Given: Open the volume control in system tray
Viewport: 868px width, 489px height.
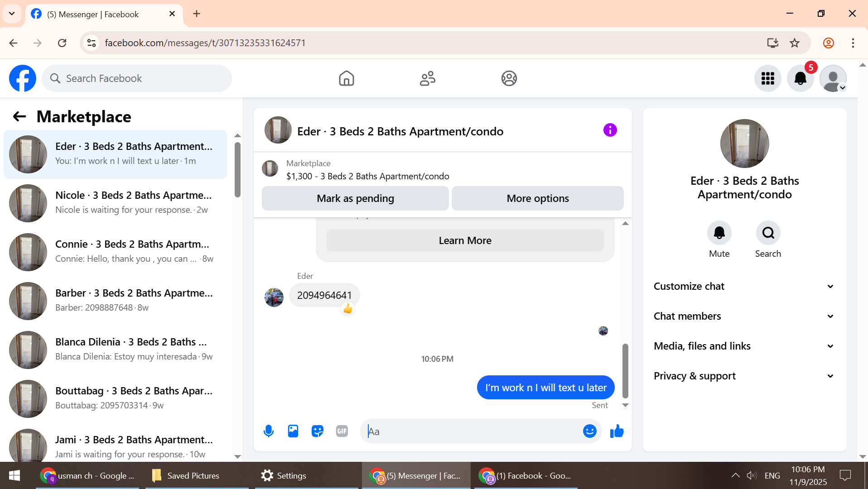Looking at the screenshot, I should pyautogui.click(x=752, y=475).
